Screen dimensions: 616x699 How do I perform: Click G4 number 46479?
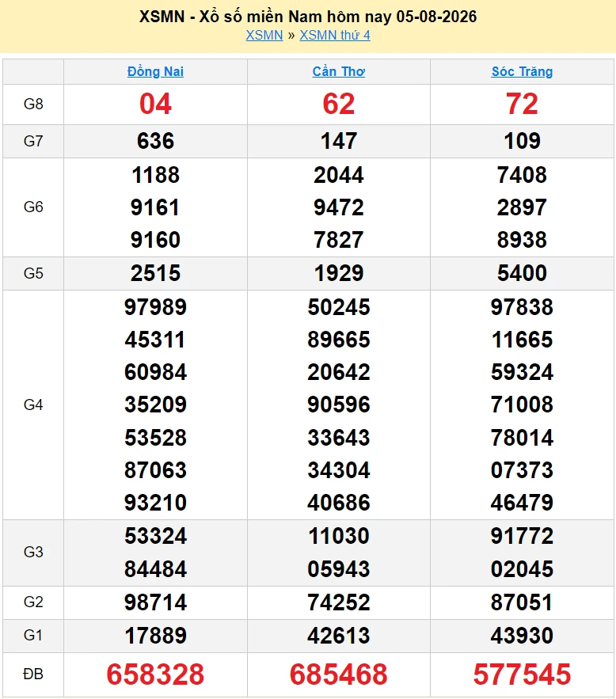[522, 503]
